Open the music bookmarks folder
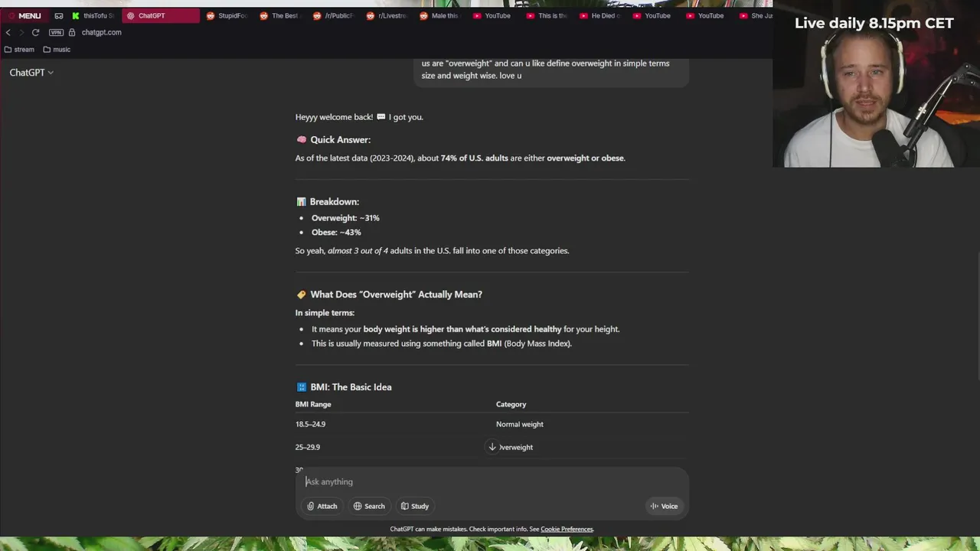This screenshot has width=980, height=551. click(57, 50)
